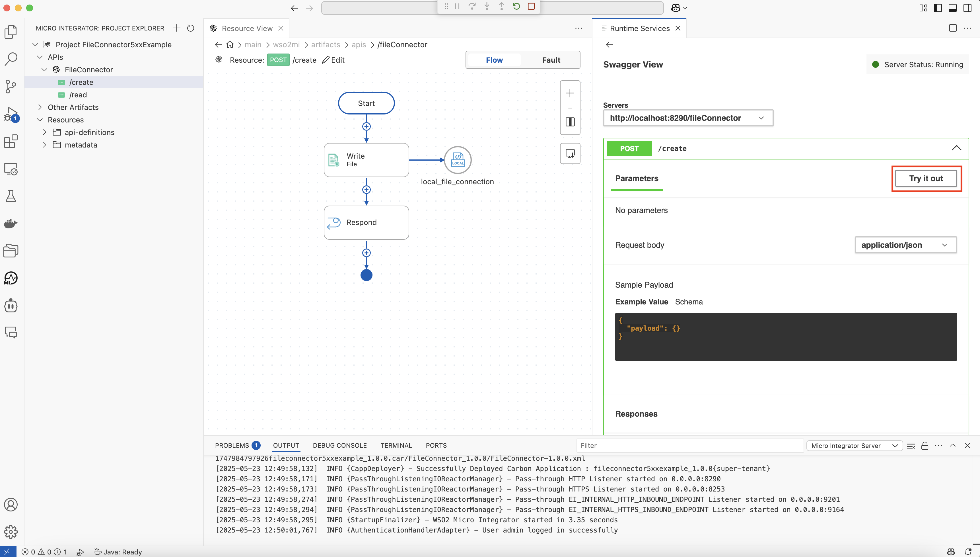980x557 pixels.
Task: Open local_file_connection node
Action: (458, 160)
